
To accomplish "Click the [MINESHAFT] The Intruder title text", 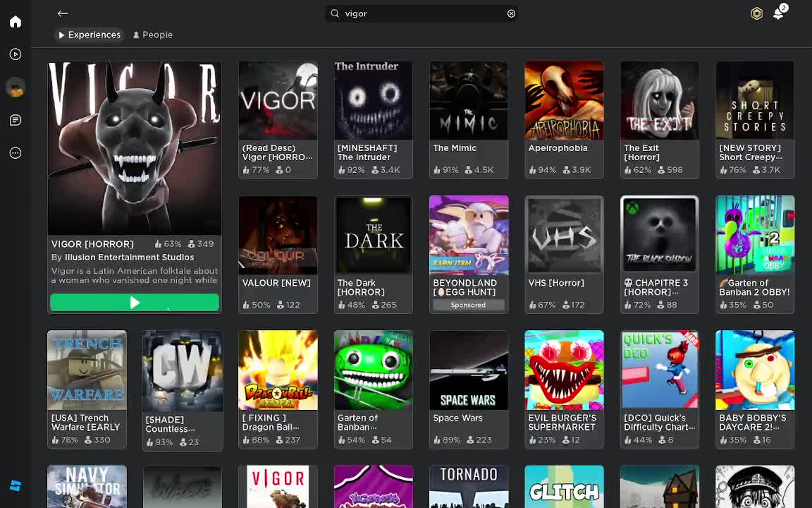I will click(367, 152).
